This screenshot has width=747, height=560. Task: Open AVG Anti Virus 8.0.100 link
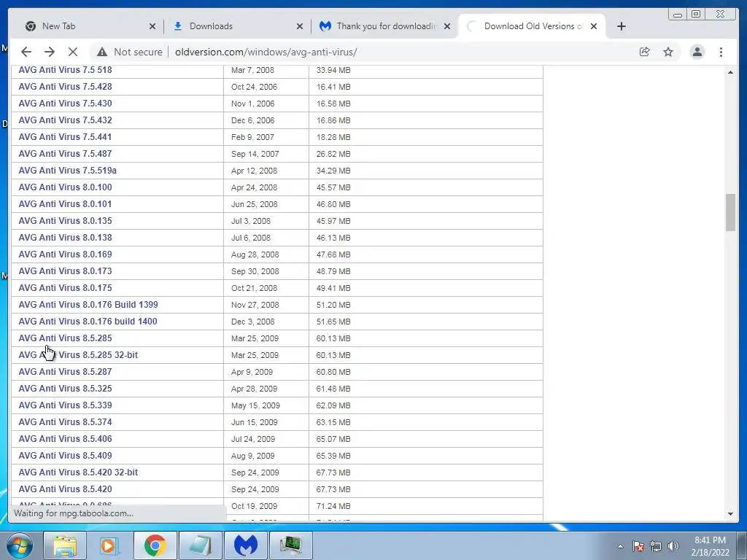(65, 187)
